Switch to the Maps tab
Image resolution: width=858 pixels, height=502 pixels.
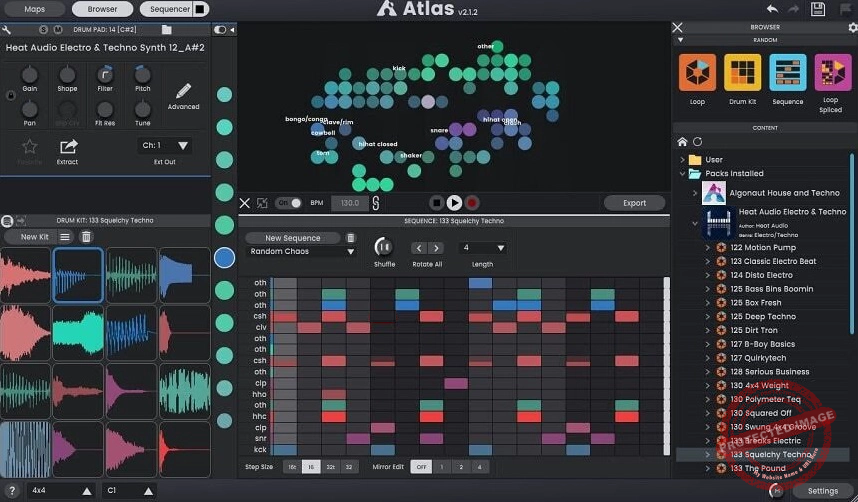[34, 9]
